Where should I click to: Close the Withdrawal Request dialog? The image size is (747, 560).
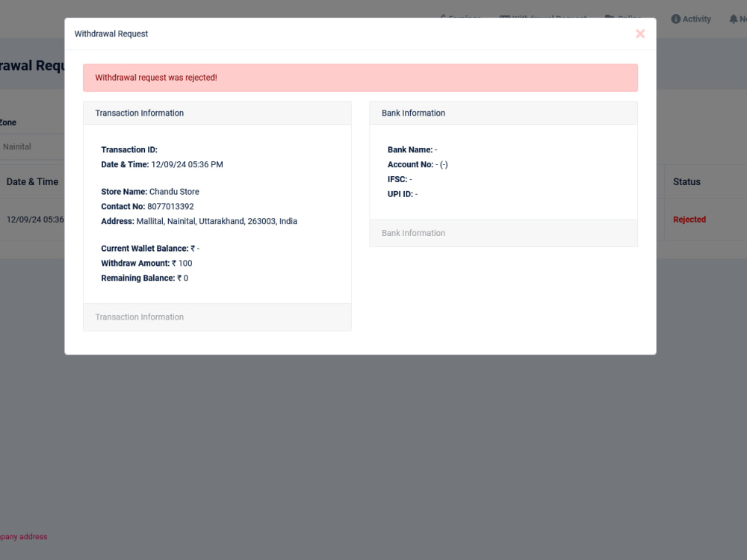[x=640, y=34]
